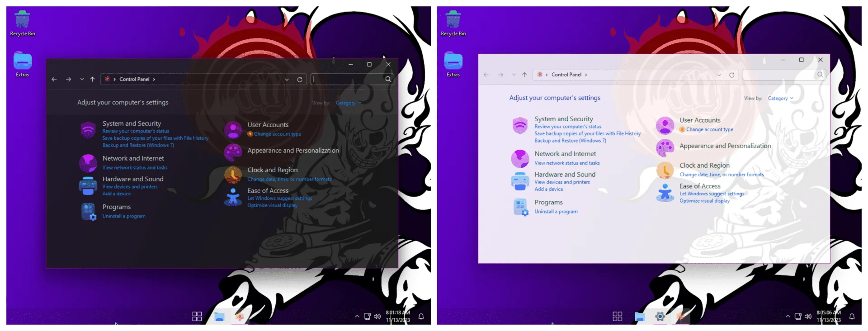Open Network and Internet icon in dark window
Screen dimensions: 868x331
[88, 163]
